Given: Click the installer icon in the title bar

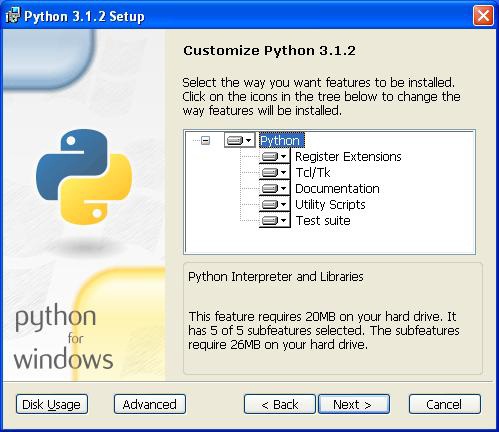Looking at the screenshot, I should pos(13,15).
